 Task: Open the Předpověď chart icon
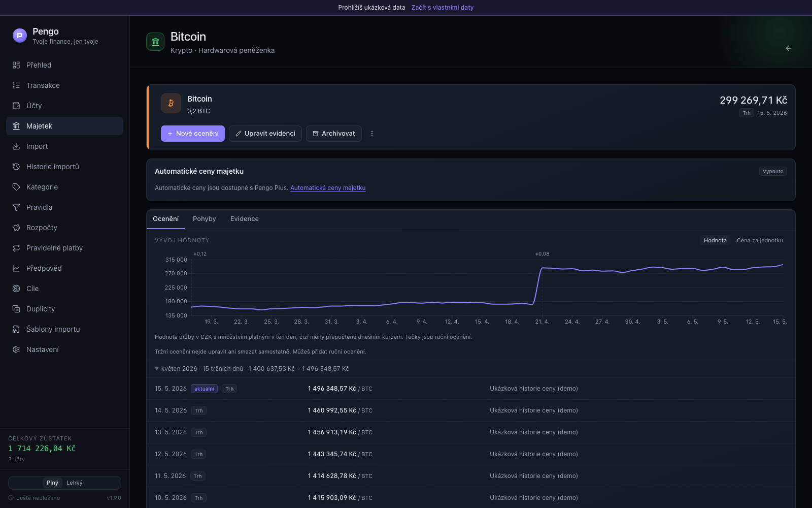pyautogui.click(x=16, y=268)
